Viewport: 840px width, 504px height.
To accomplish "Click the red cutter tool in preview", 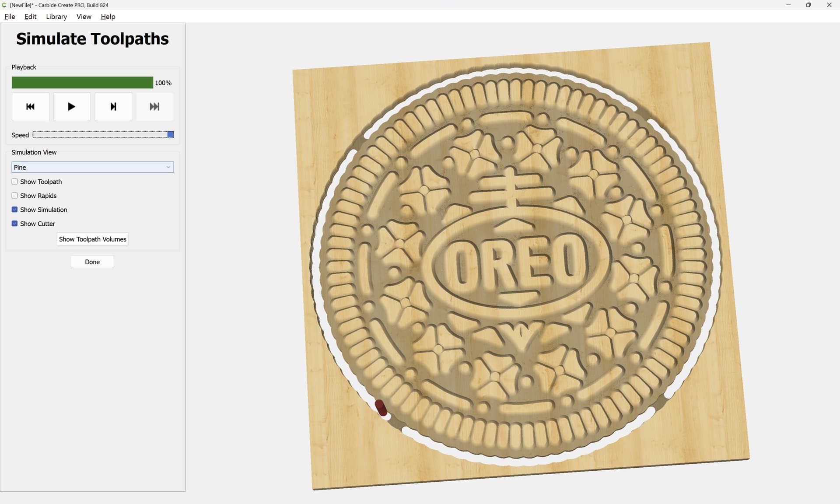I will tap(381, 407).
